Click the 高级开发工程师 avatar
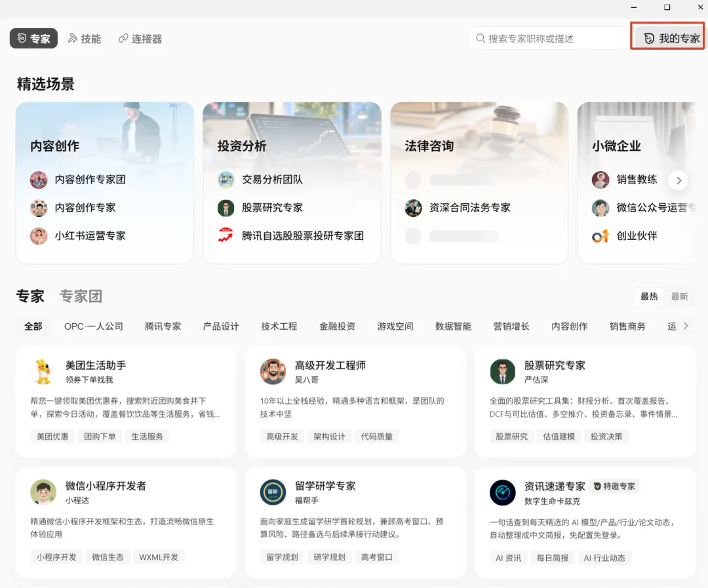The width and height of the screenshot is (708, 588). coord(273,372)
